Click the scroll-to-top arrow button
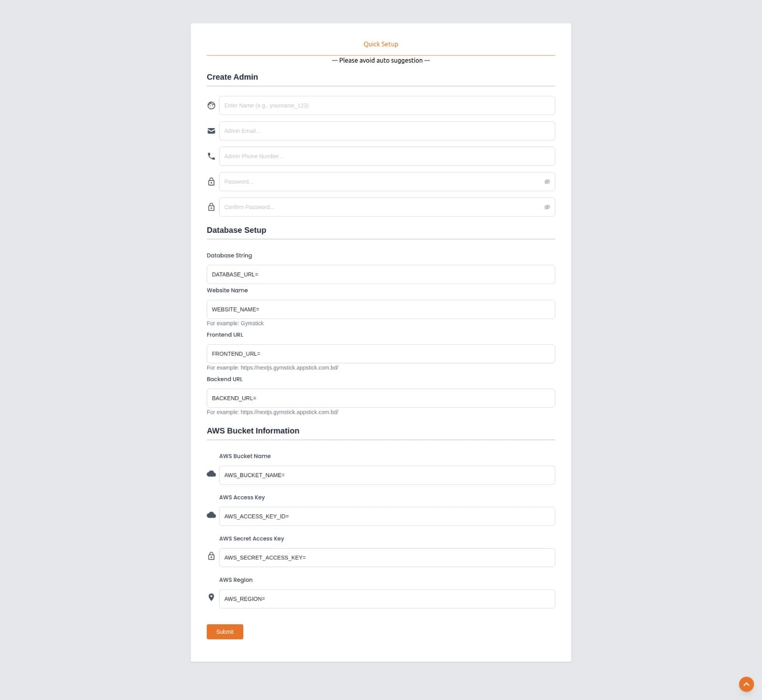 click(746, 684)
